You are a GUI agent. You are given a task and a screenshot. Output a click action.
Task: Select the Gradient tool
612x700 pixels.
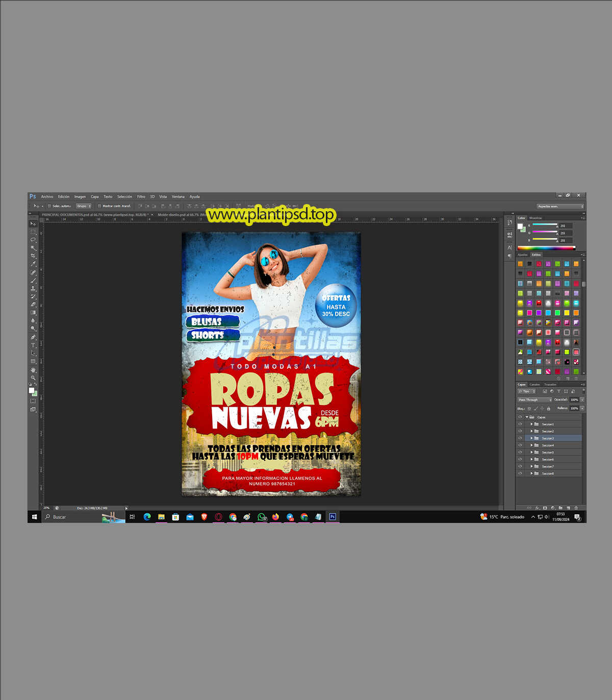click(x=33, y=313)
